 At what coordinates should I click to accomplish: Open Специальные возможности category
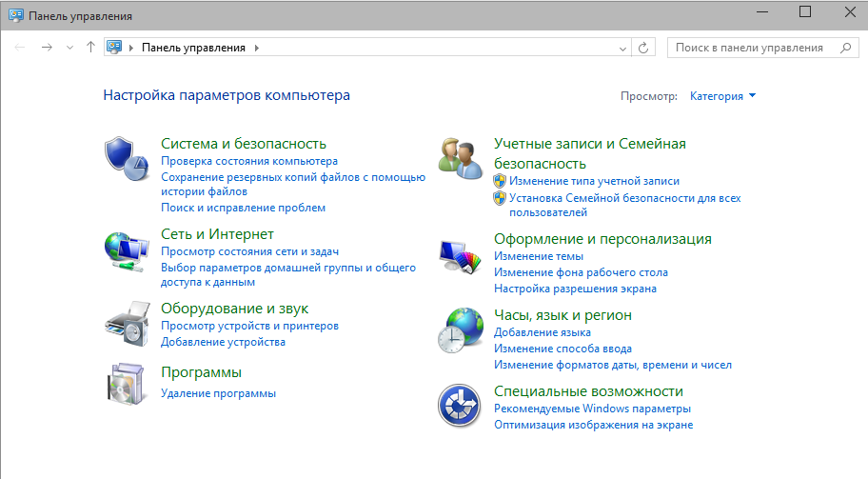588,391
